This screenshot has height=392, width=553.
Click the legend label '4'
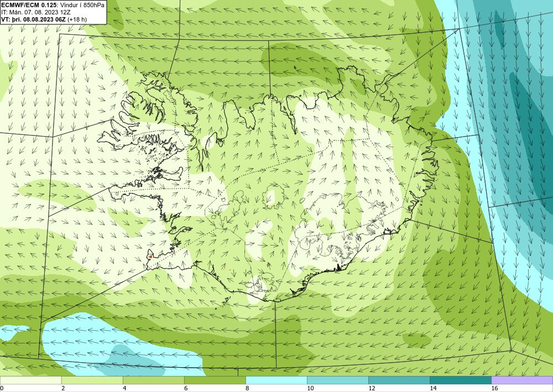point(124,388)
